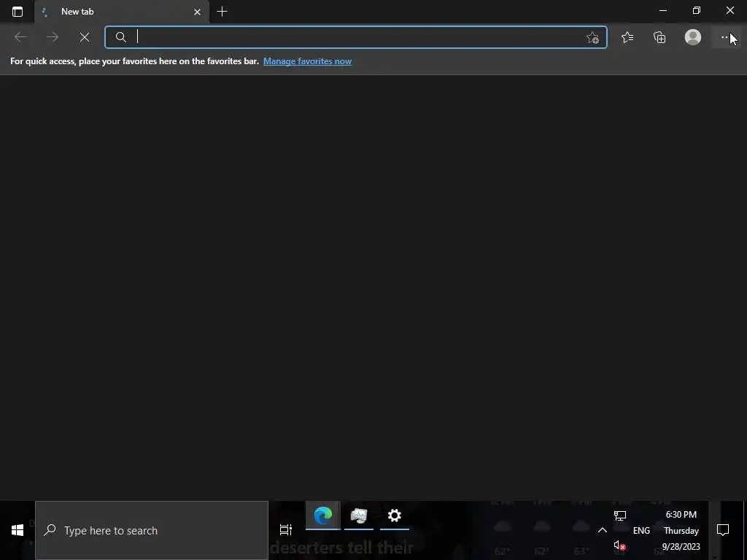Close the New tab tab

[x=197, y=12]
